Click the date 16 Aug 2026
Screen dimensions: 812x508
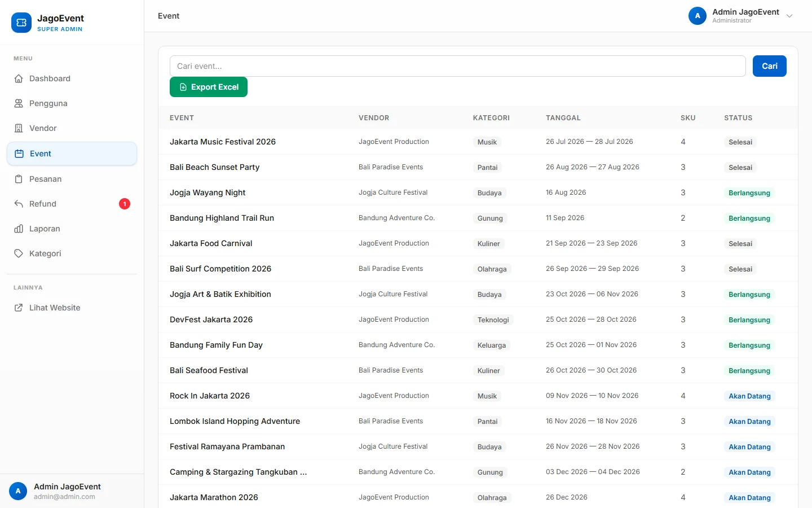pos(566,192)
